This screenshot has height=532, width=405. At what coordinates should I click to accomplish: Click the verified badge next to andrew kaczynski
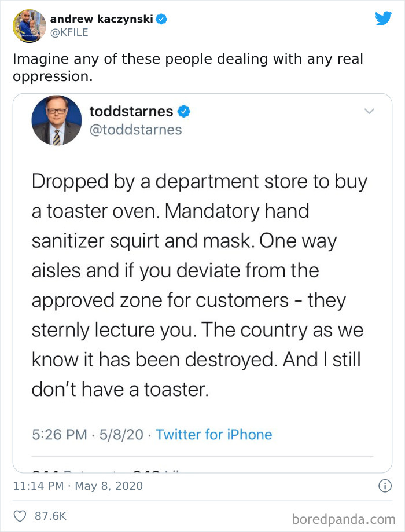click(162, 18)
